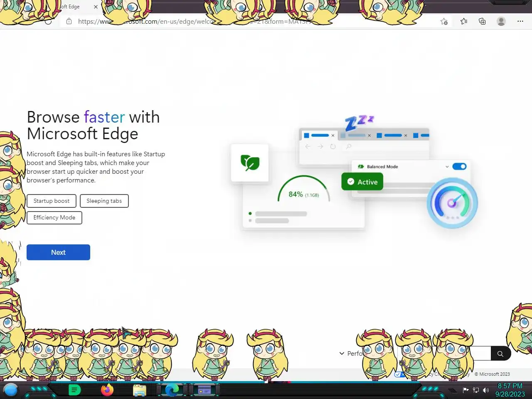Click the Browse faster with Microsoft Edge heading
This screenshot has height=399, width=532.
click(x=93, y=125)
